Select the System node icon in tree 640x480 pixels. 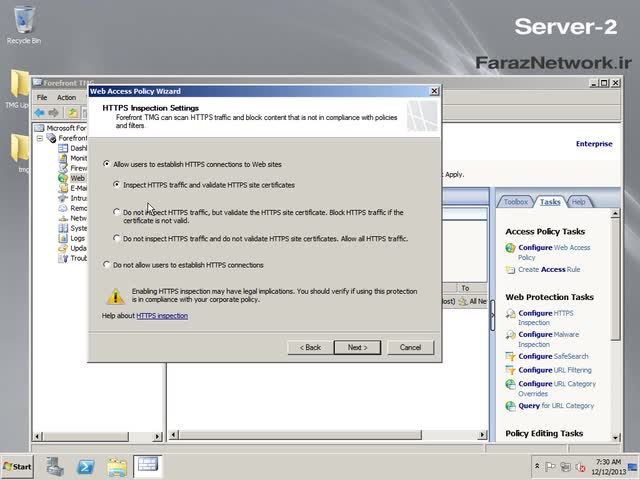click(63, 228)
